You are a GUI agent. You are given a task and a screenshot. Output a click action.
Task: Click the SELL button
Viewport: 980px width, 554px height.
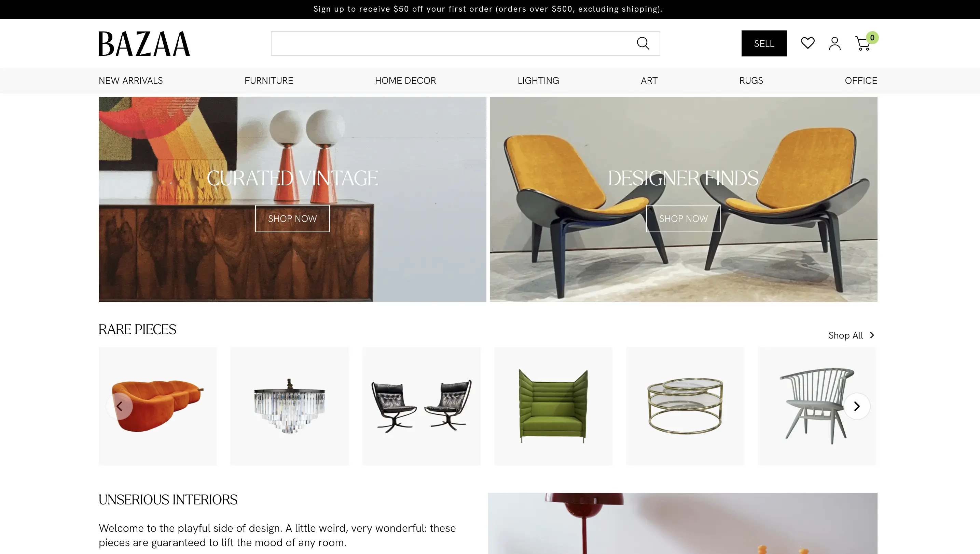pyautogui.click(x=763, y=43)
